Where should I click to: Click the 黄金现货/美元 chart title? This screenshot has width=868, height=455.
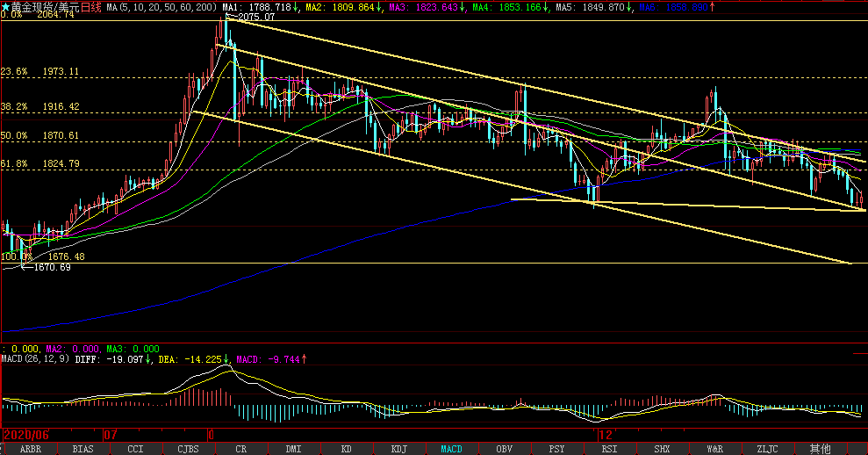point(46,7)
